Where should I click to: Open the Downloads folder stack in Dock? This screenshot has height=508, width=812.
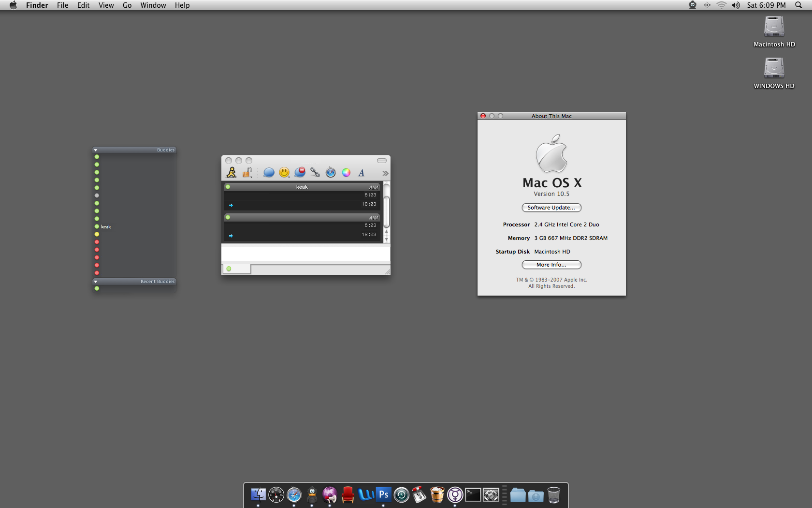[x=536, y=495]
